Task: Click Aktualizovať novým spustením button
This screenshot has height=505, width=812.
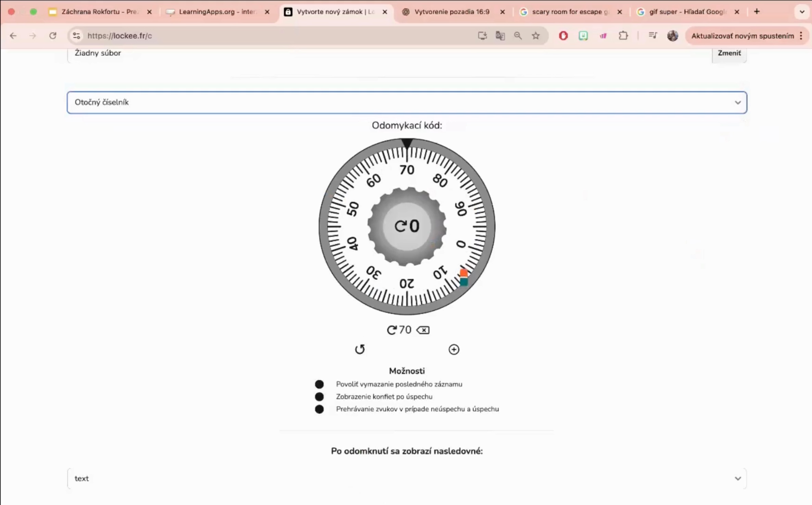Action: point(742,36)
